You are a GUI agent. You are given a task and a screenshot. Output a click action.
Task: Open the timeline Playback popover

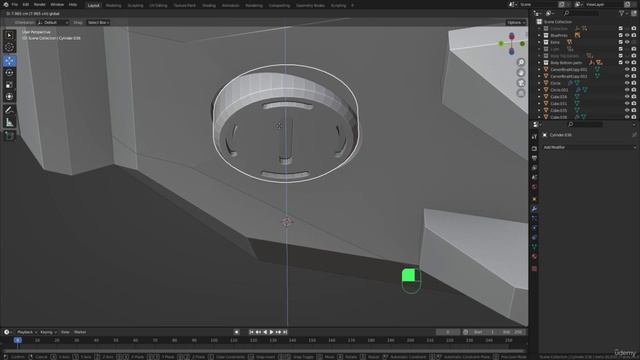[27, 332]
